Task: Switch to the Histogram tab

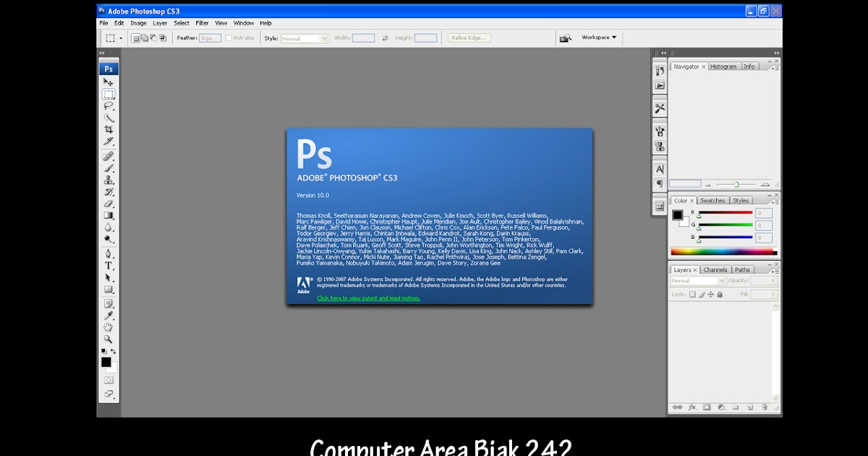Action: tap(723, 67)
